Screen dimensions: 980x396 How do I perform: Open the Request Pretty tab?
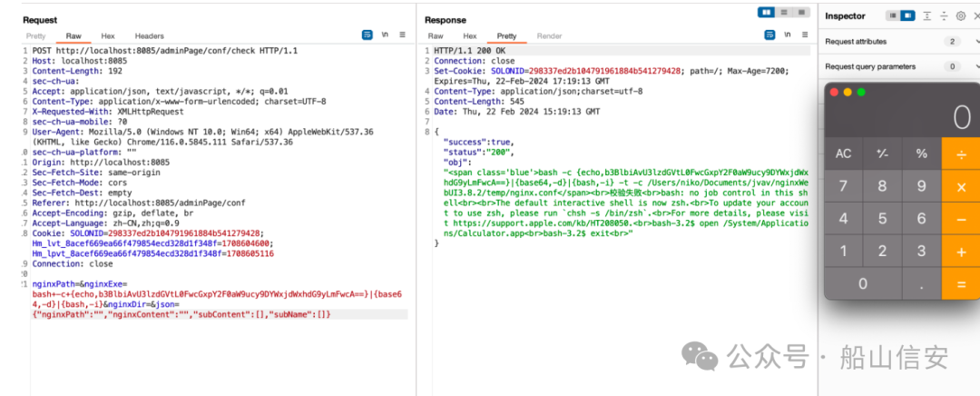pos(36,36)
